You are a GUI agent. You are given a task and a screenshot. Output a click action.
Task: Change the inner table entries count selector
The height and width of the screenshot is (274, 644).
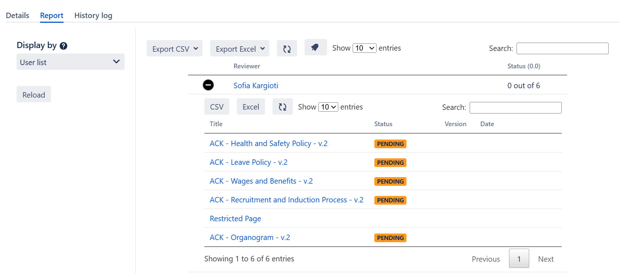pos(328,107)
